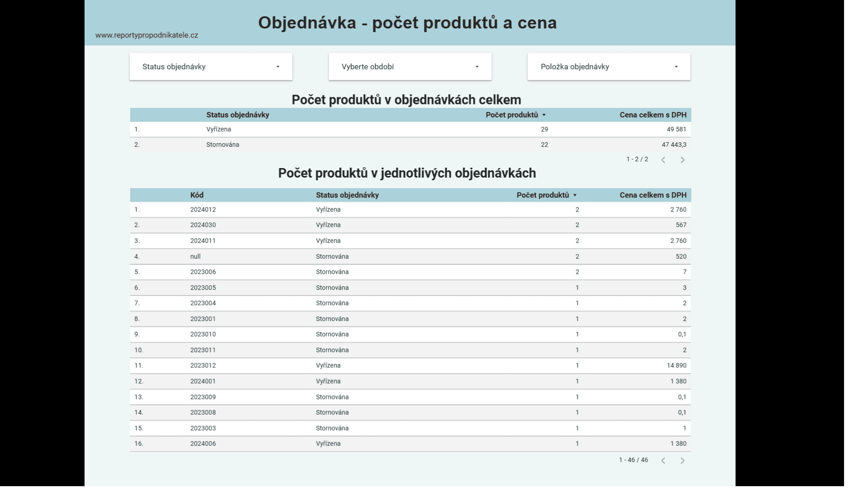Image resolution: width=868 pixels, height=488 pixels.
Task: Open the Položka objednávky filter dropdown
Action: [x=609, y=66]
